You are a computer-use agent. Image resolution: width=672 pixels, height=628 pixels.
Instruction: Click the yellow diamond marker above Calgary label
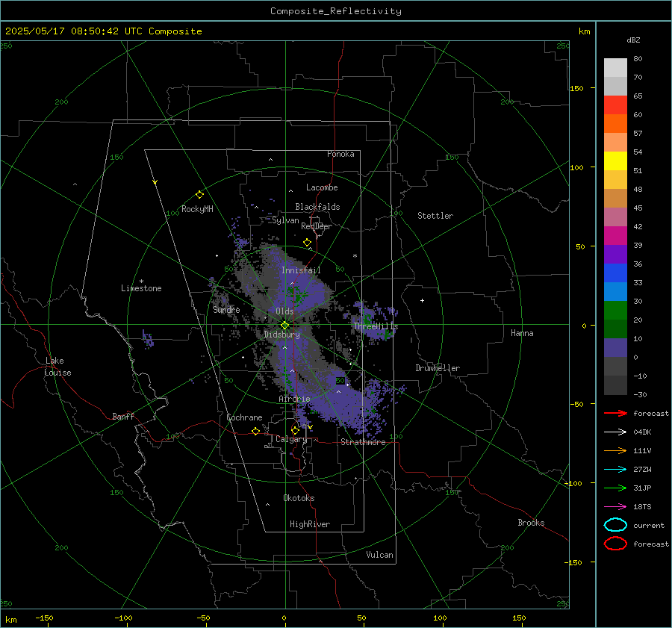point(295,430)
